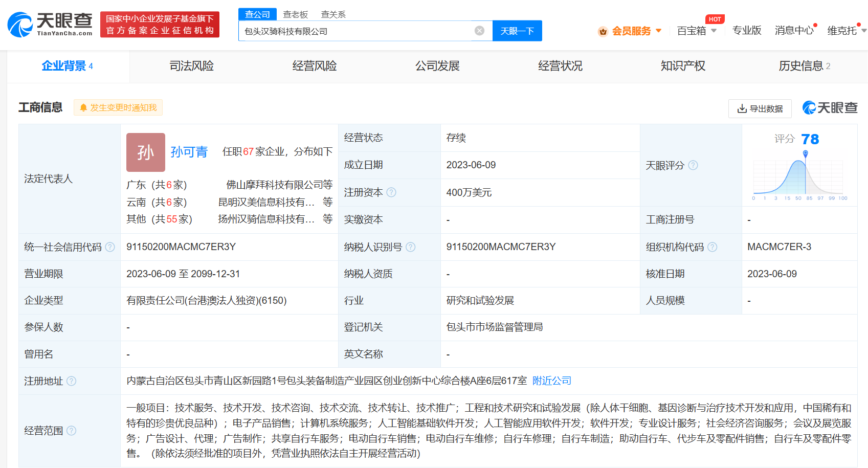Select the score value 78

810,139
